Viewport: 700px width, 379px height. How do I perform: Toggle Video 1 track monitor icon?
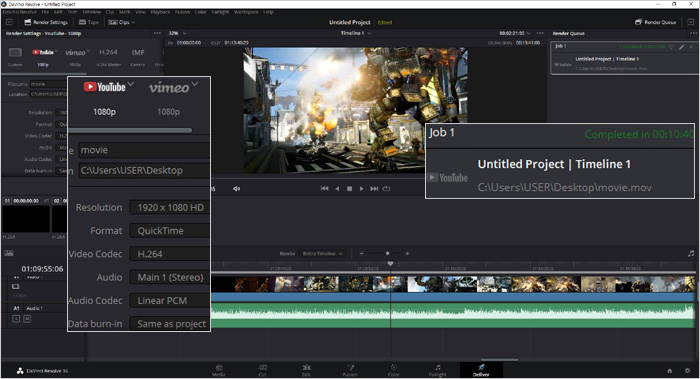click(x=16, y=287)
